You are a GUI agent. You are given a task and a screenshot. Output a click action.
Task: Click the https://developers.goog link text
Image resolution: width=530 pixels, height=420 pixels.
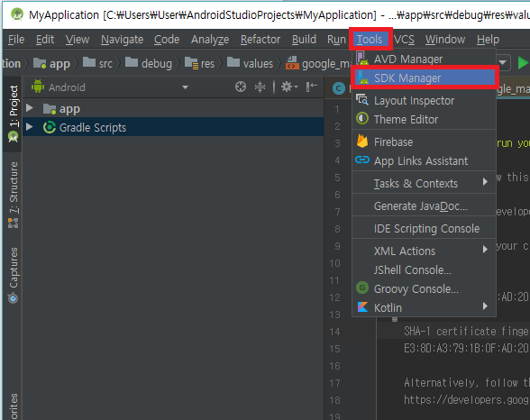tap(466, 400)
